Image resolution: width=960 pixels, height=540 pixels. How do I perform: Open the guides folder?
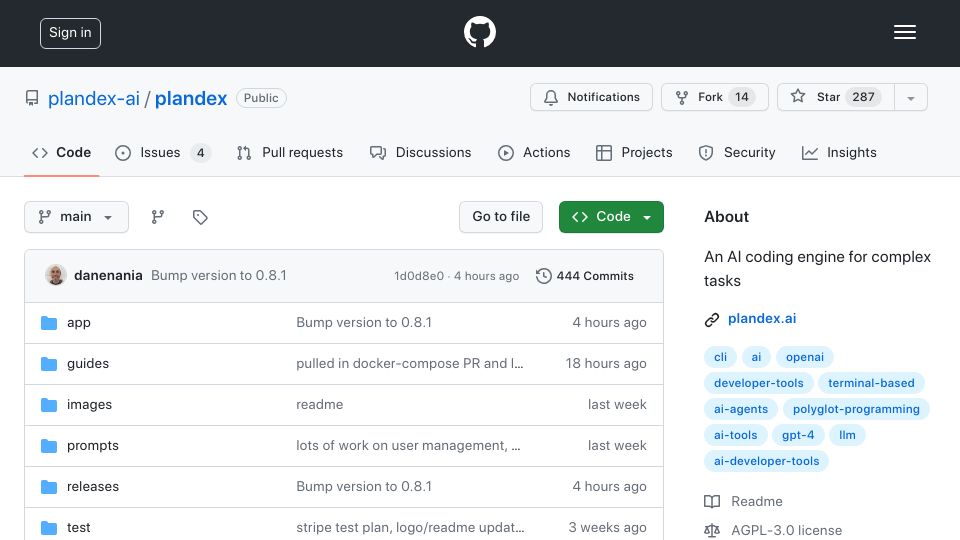(x=88, y=364)
